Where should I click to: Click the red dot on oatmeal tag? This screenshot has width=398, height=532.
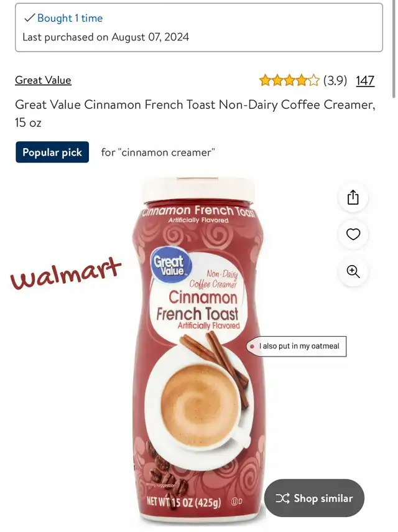click(x=252, y=347)
